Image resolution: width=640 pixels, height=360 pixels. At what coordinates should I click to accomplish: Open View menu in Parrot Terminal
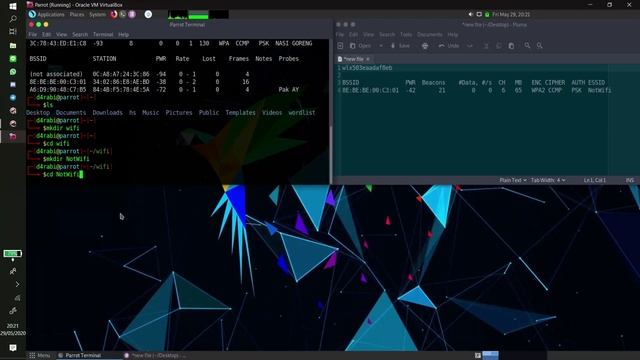[x=61, y=35]
